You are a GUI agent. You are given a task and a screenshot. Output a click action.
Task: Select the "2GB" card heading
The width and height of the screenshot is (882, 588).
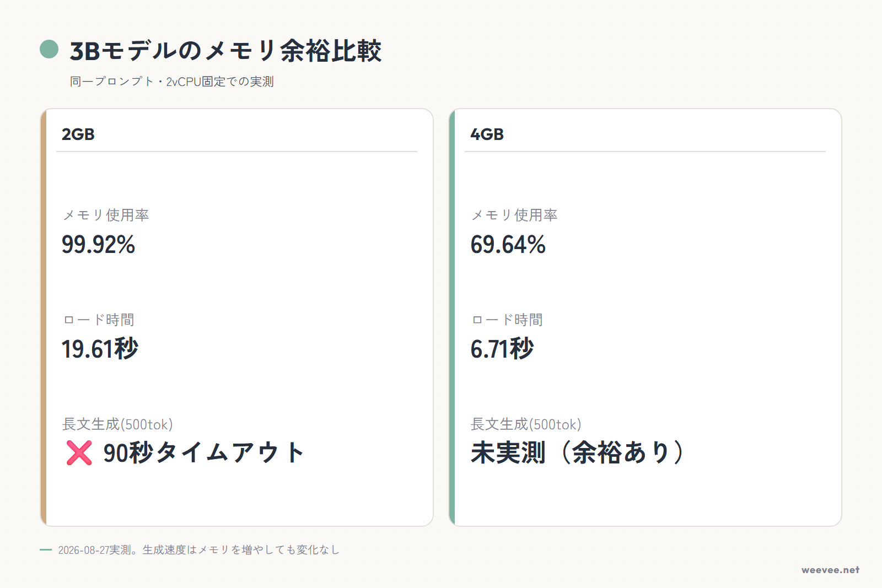(x=78, y=134)
